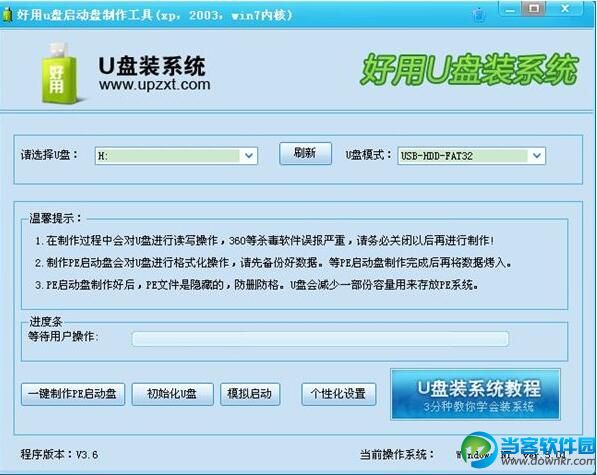The width and height of the screenshot is (597, 475).
Task: Click the 等待用户操作 progress bar
Action: (x=320, y=338)
